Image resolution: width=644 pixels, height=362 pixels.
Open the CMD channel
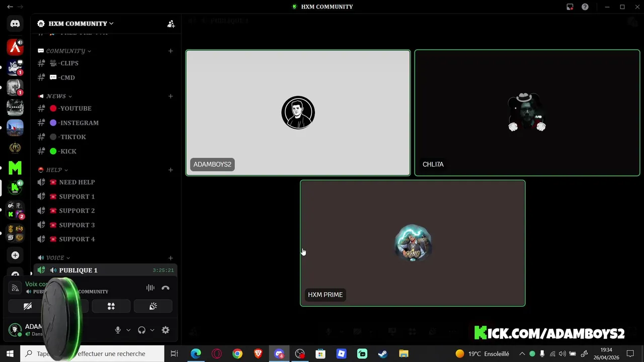coord(106,77)
